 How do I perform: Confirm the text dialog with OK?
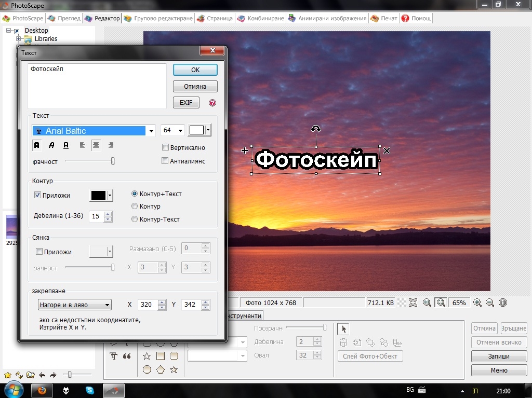point(195,70)
